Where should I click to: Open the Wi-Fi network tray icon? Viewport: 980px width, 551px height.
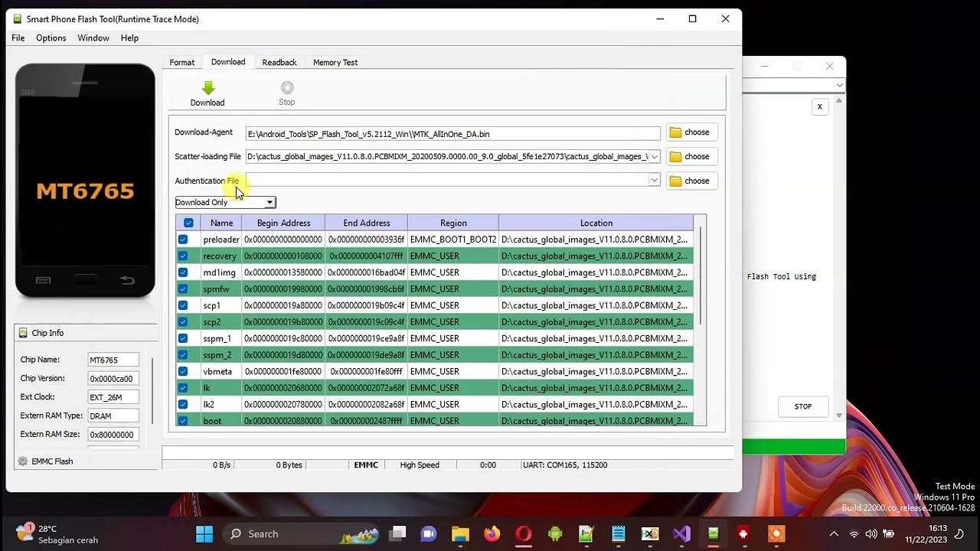pos(854,534)
